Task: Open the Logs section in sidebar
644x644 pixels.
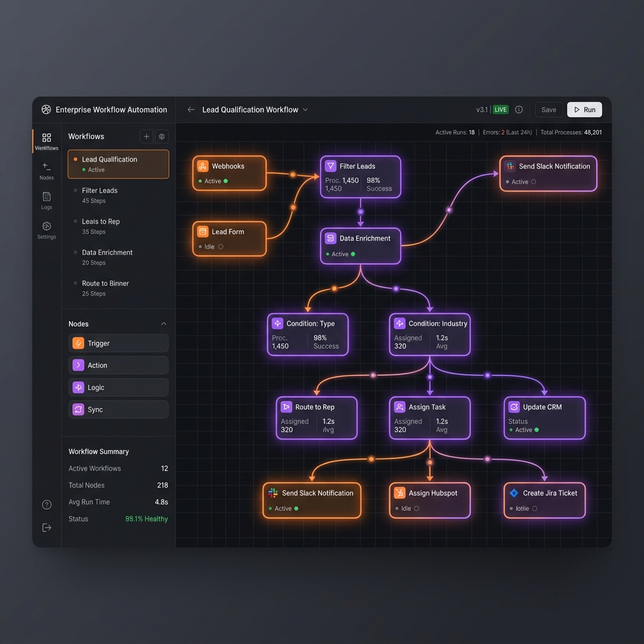Action: [47, 201]
